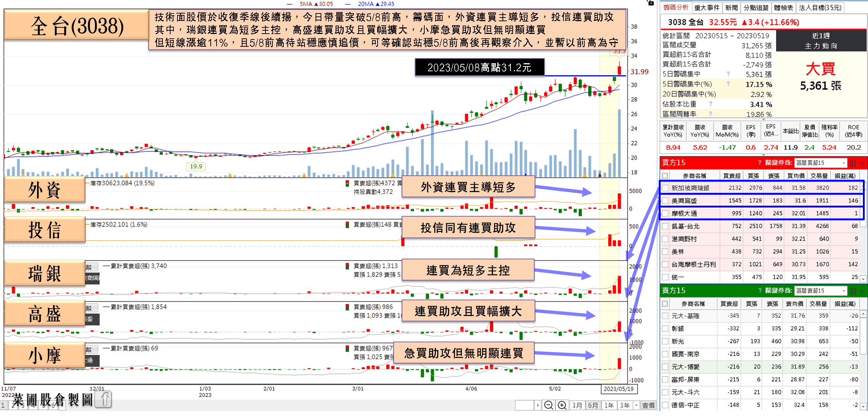Sort by 賣均價 column in 賣方15 table
Viewport: 868px width, 419px height.
click(x=794, y=304)
